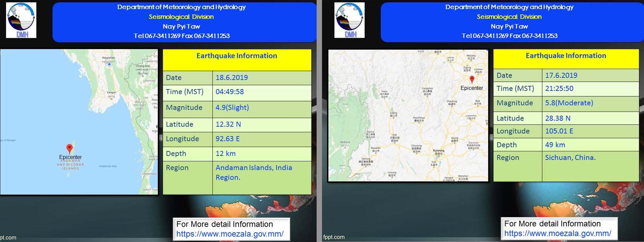644x242 pixels.
Task: Click the time value 04:49:58
Action: (229, 92)
